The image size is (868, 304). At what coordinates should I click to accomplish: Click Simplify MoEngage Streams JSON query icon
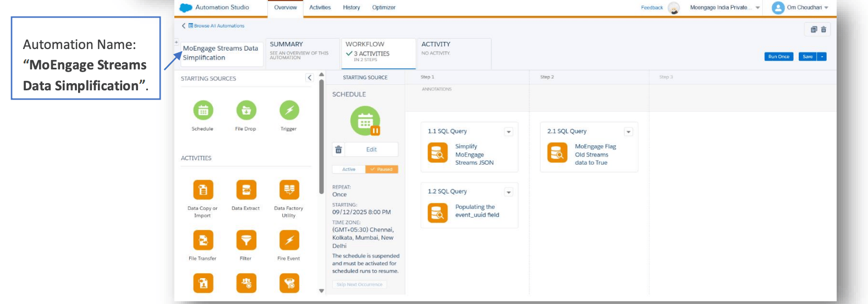438,153
